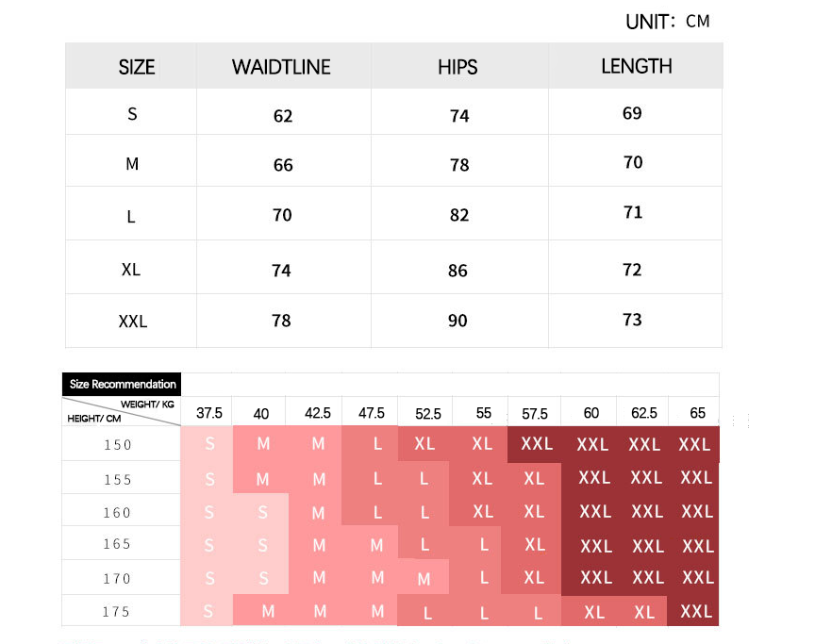Click the WAIDTLINE column header
Image resolution: width=815 pixels, height=644 pixels.
point(281,67)
